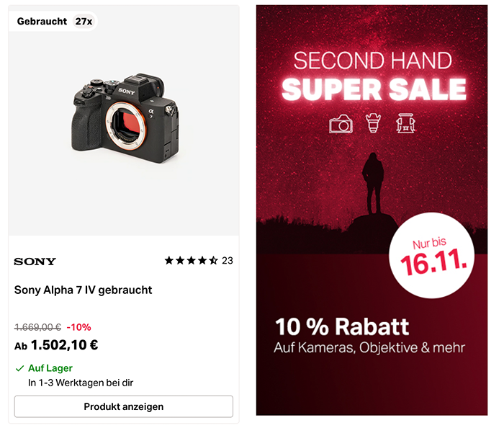The image size is (504, 428).
Task: Click the Sony brand logo below the image
Action: pos(35,261)
